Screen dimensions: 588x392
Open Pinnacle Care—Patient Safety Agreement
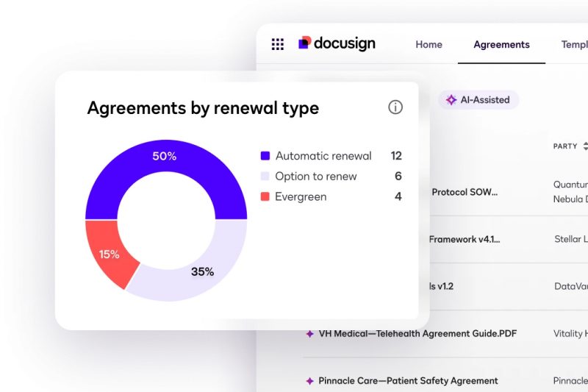coord(408,381)
